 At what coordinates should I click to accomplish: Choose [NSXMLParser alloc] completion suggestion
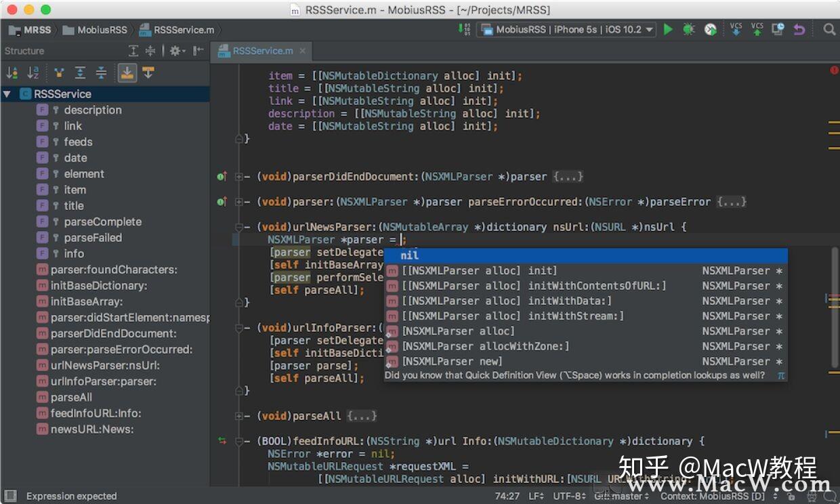tap(585, 331)
